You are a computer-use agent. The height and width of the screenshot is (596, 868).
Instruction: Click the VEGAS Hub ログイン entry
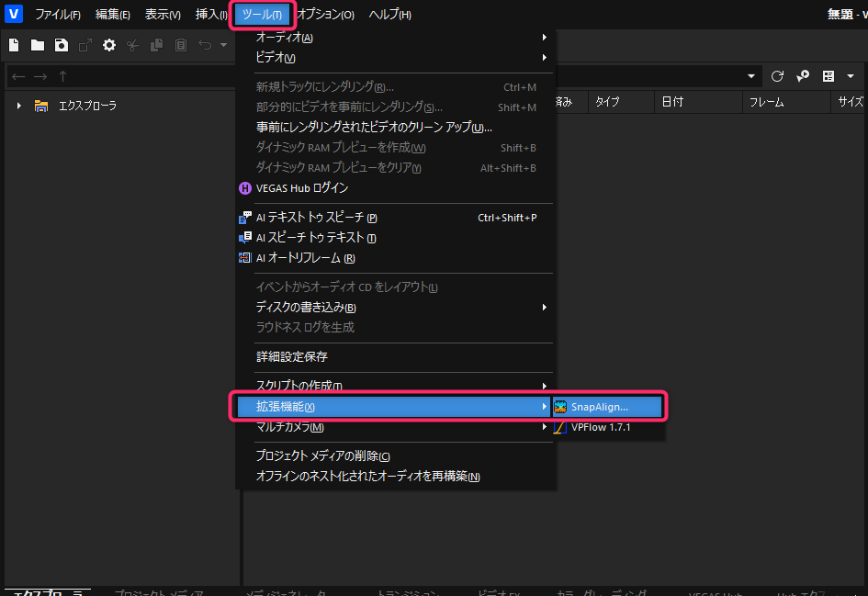(302, 188)
